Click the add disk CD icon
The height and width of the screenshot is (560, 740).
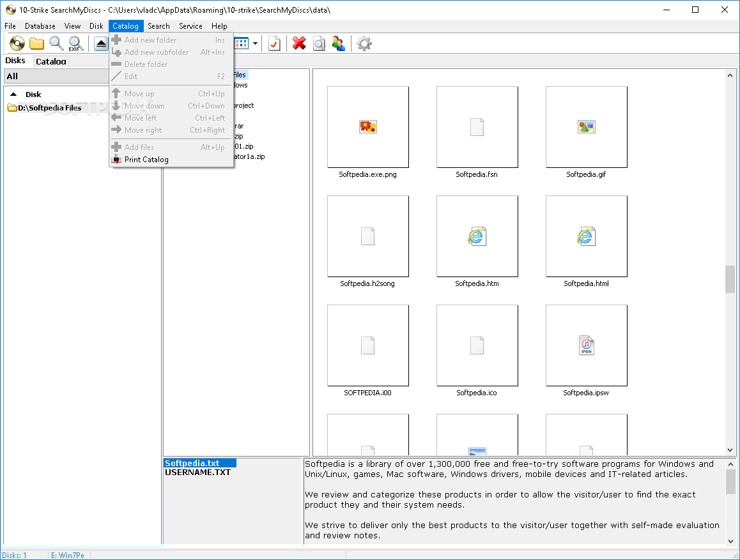pos(17,44)
